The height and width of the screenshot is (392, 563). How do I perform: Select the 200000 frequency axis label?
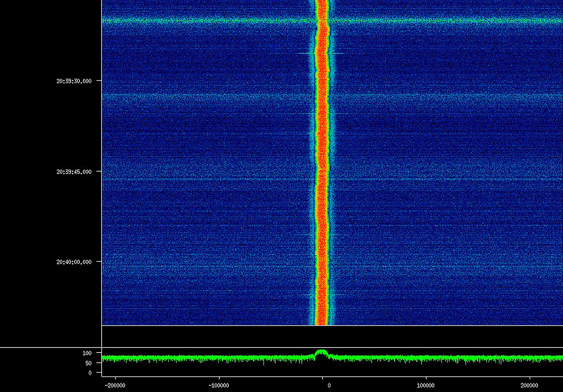tap(529, 386)
